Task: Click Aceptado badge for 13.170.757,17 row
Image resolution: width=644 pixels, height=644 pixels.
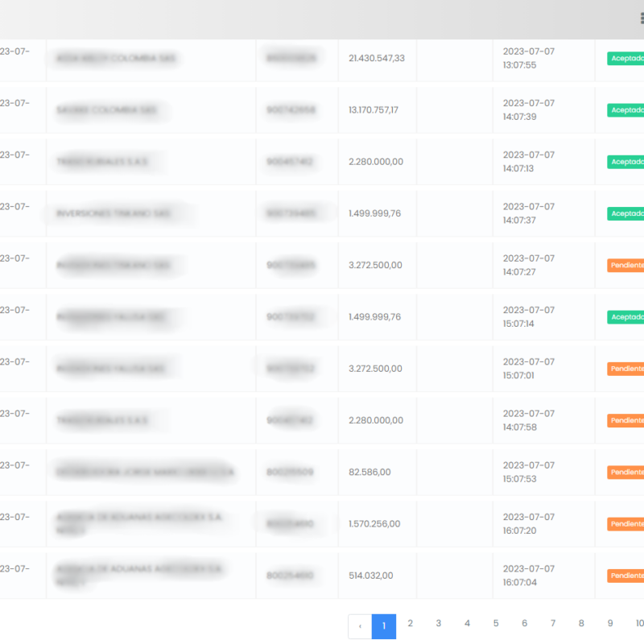Action: click(x=626, y=109)
